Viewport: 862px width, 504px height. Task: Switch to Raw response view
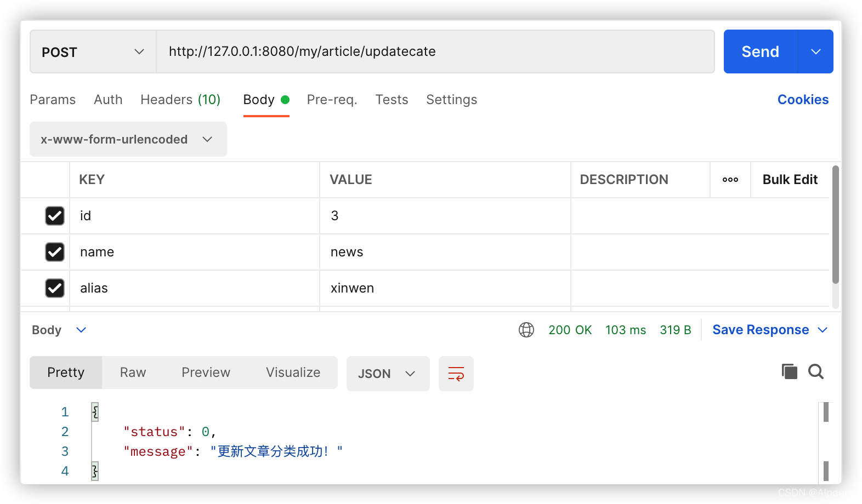coord(133,373)
